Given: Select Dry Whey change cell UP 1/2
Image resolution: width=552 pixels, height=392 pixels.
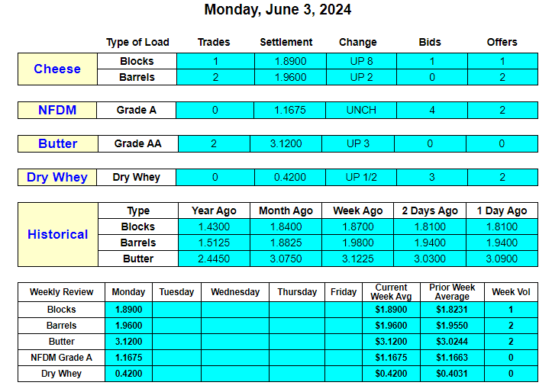Looking at the screenshot, I should (361, 177).
